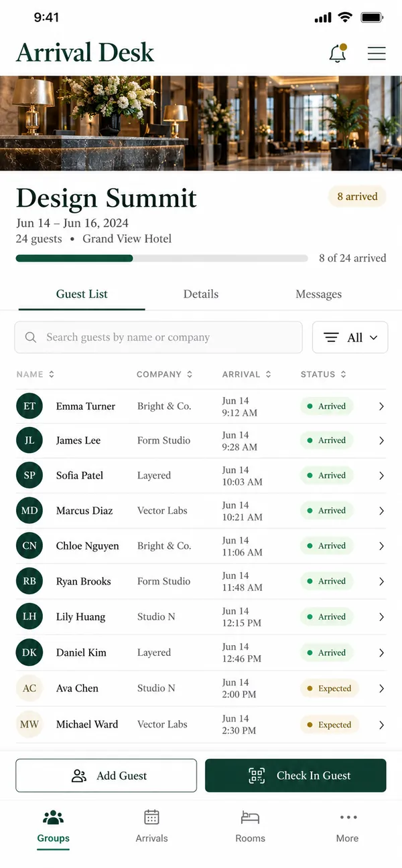Click the arrivals progress bar
Viewport: 402px width, 868px height.
pyautogui.click(x=161, y=258)
